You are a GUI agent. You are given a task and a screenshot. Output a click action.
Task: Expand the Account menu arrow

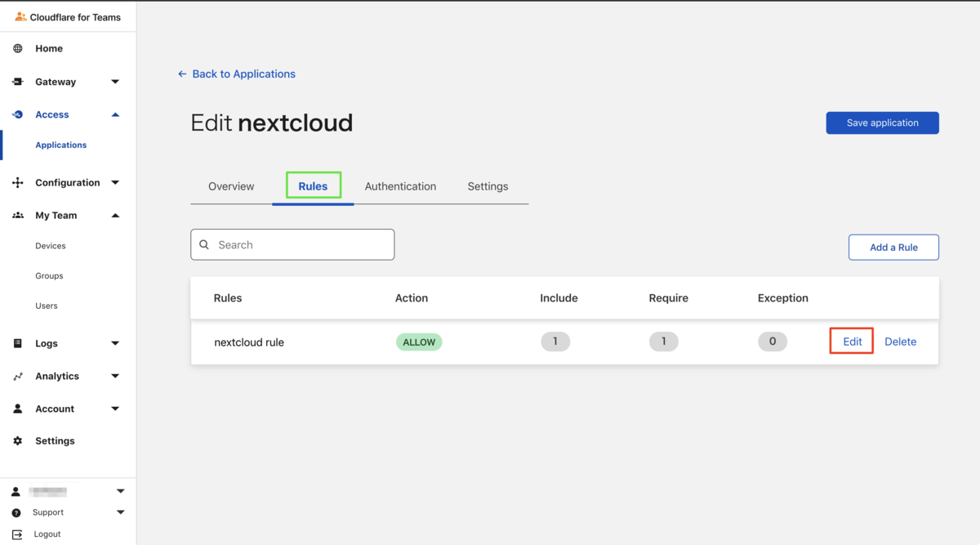[115, 409]
